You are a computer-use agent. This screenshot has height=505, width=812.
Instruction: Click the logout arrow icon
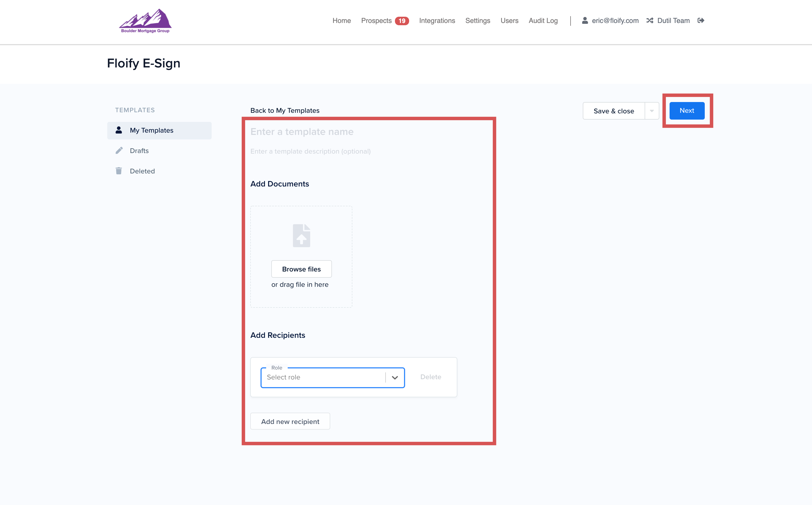701,20
